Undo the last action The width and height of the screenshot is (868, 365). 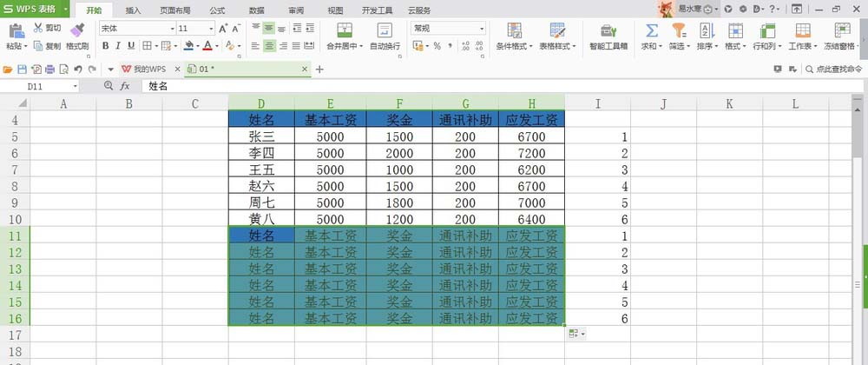78,70
